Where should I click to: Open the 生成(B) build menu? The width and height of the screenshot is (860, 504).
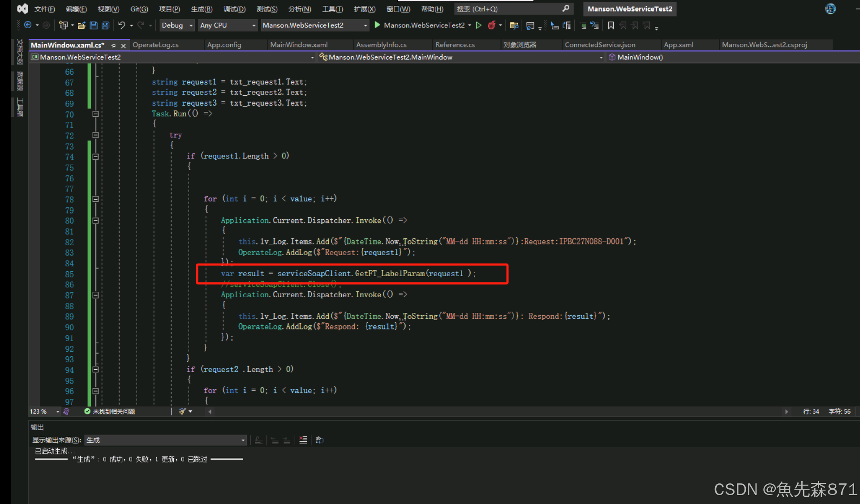[x=202, y=9]
